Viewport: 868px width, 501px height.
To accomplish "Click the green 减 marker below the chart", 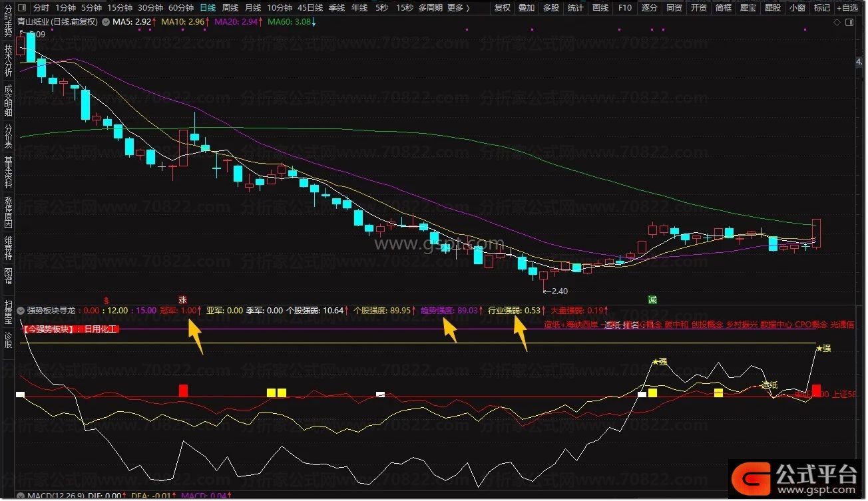I will [x=653, y=299].
